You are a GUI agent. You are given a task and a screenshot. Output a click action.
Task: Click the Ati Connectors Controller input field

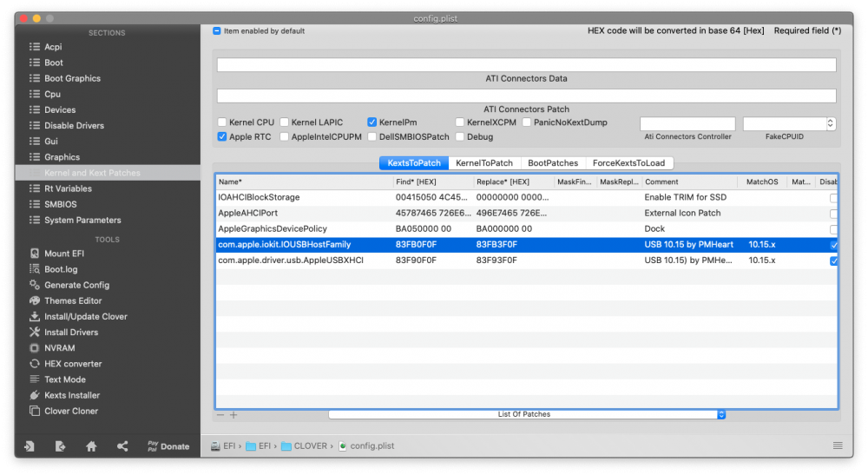pos(687,124)
